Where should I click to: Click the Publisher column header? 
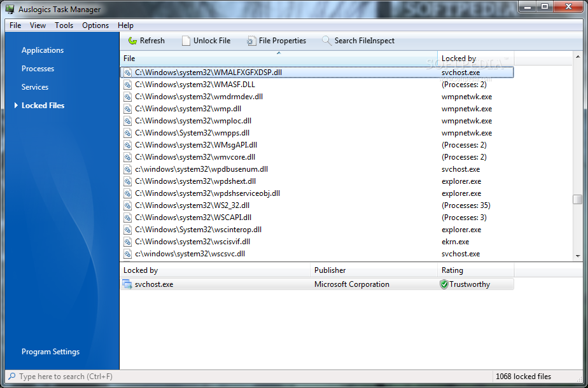(x=374, y=270)
